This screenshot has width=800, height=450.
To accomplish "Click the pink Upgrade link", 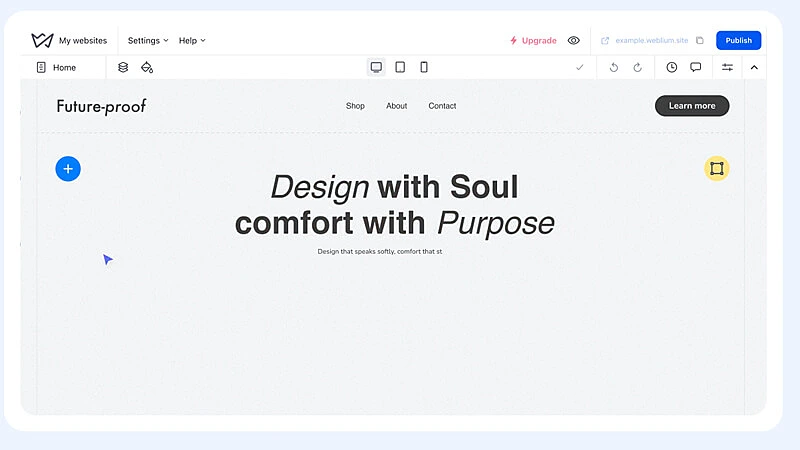I will 533,41.
